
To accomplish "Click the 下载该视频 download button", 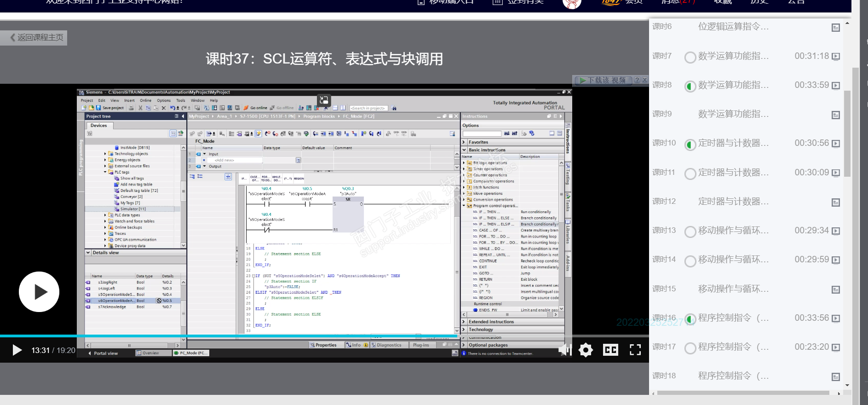I will [x=603, y=80].
